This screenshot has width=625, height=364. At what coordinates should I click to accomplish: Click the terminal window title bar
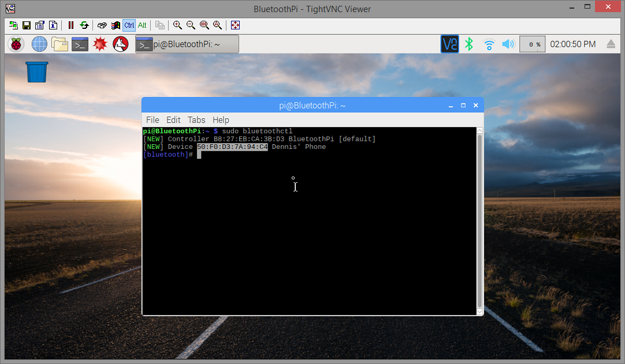coord(312,105)
